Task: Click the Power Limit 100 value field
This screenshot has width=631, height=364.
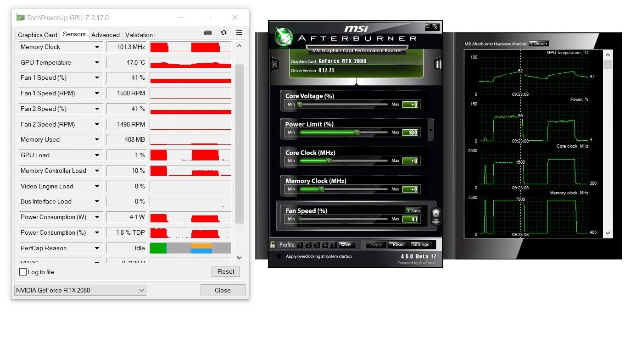Action: pyautogui.click(x=410, y=132)
